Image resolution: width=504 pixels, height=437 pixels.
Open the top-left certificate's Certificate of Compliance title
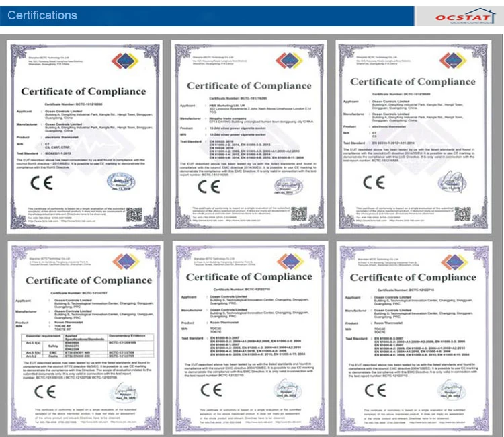[x=83, y=91]
